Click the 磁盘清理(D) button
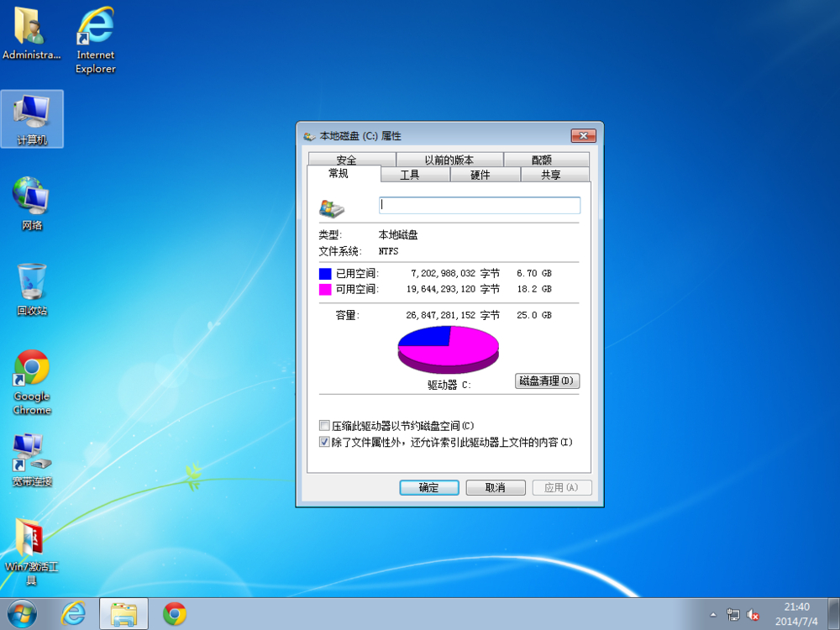 coord(547,381)
